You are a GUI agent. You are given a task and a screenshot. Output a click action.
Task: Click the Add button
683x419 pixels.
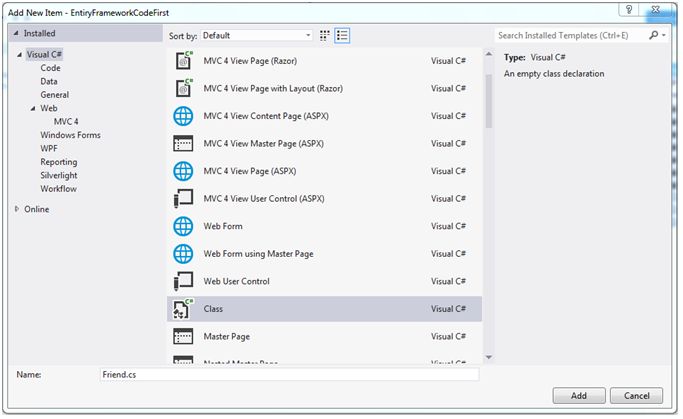tap(579, 396)
